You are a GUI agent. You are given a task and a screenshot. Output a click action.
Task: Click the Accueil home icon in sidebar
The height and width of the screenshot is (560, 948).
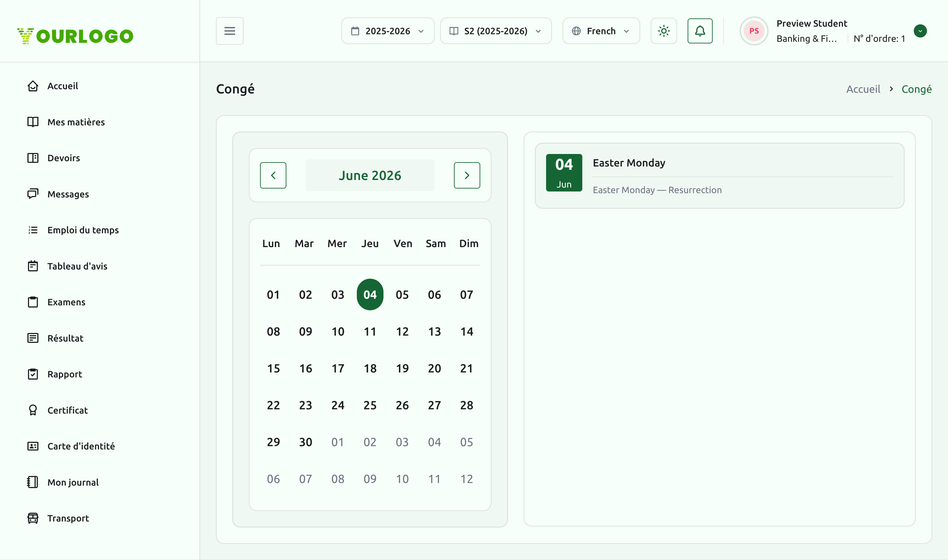point(33,86)
